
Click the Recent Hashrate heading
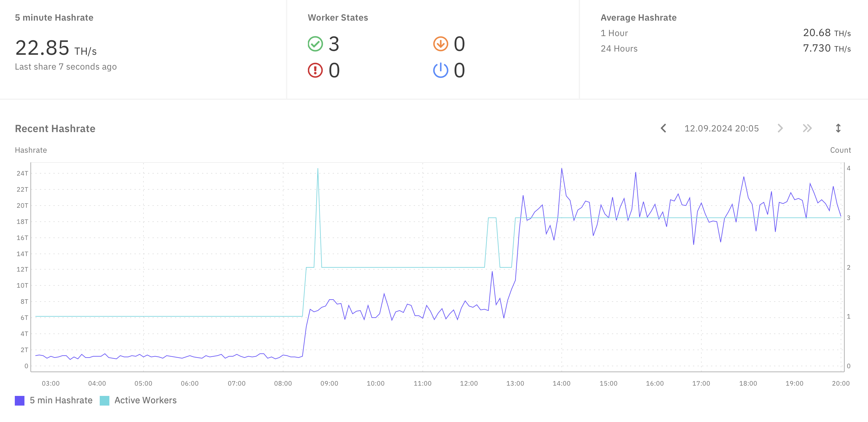55,129
